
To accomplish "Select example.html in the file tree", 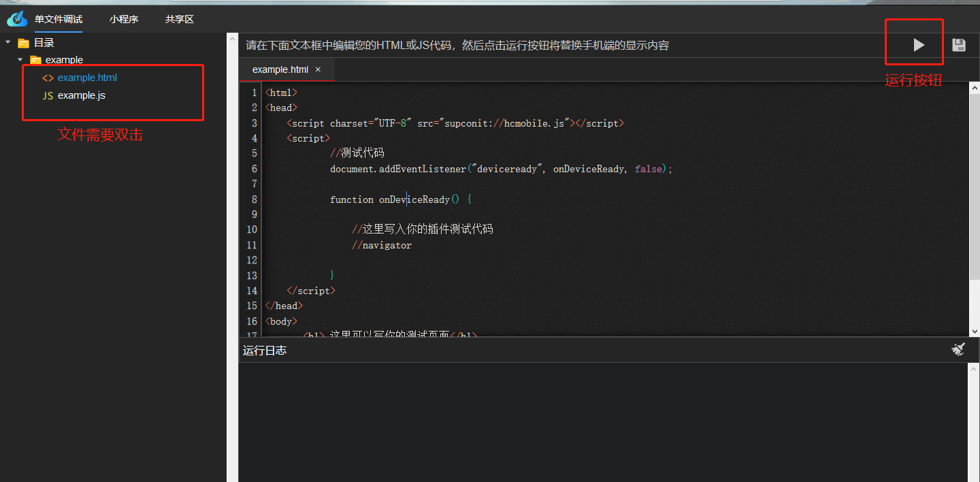I will (87, 78).
